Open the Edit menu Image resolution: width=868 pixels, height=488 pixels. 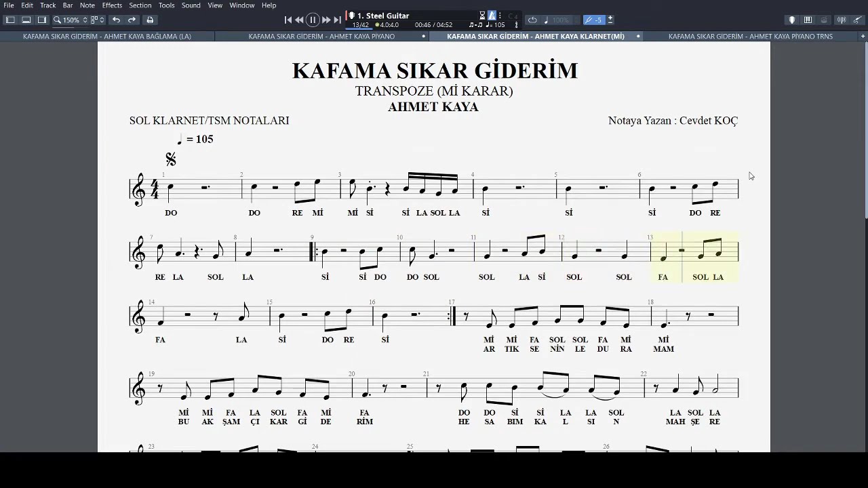27,5
